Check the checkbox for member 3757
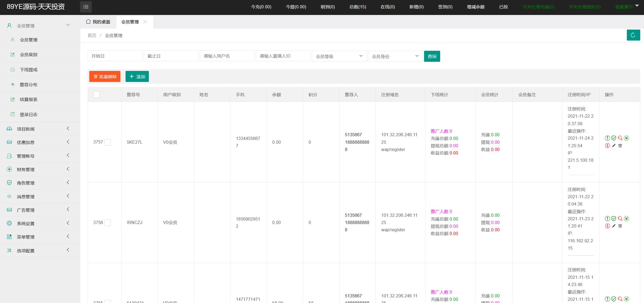Viewport: 644px width, 303px height. [108, 142]
